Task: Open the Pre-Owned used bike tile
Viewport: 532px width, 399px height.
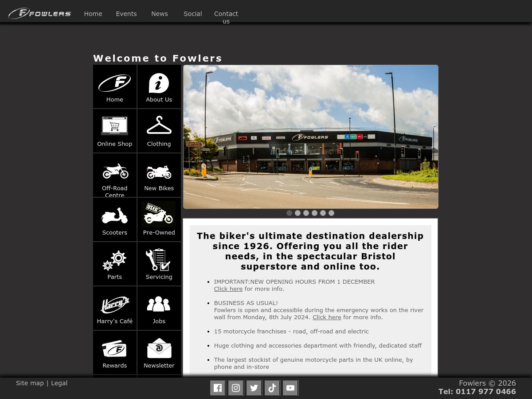Action: pos(159,219)
